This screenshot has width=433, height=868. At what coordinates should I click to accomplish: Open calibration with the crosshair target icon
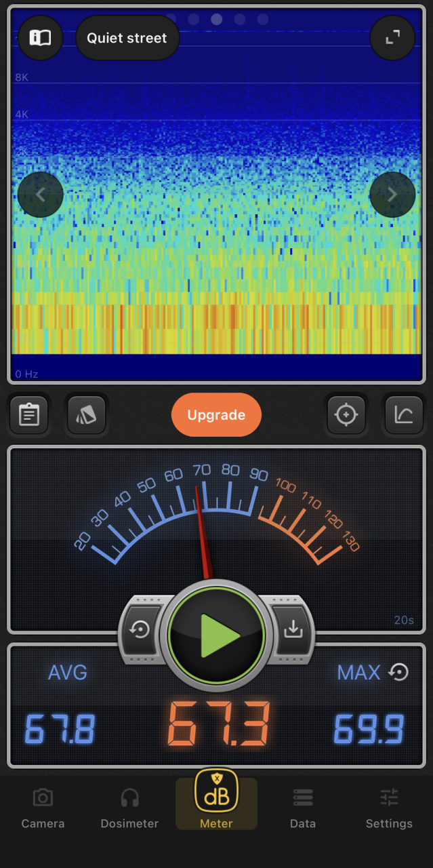(346, 414)
